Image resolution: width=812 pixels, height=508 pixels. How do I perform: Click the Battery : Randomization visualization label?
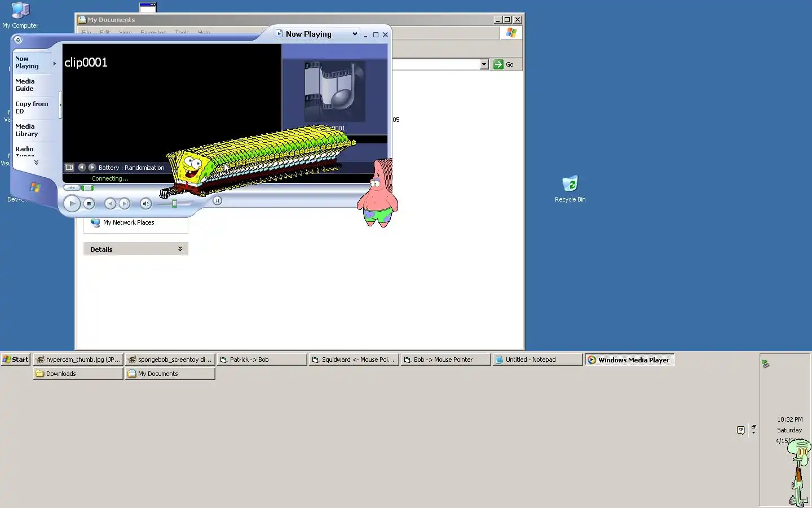coord(131,168)
